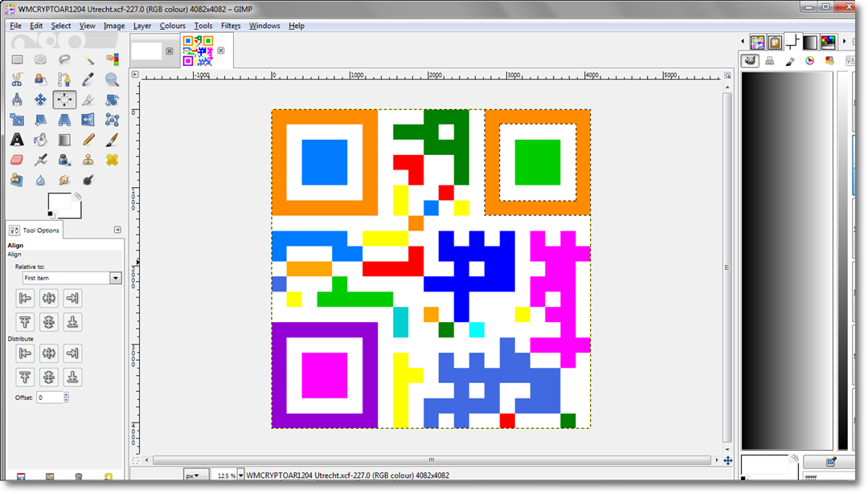Switch to the Gradients dock tab
Screen dimensions: 868x494
click(x=810, y=42)
